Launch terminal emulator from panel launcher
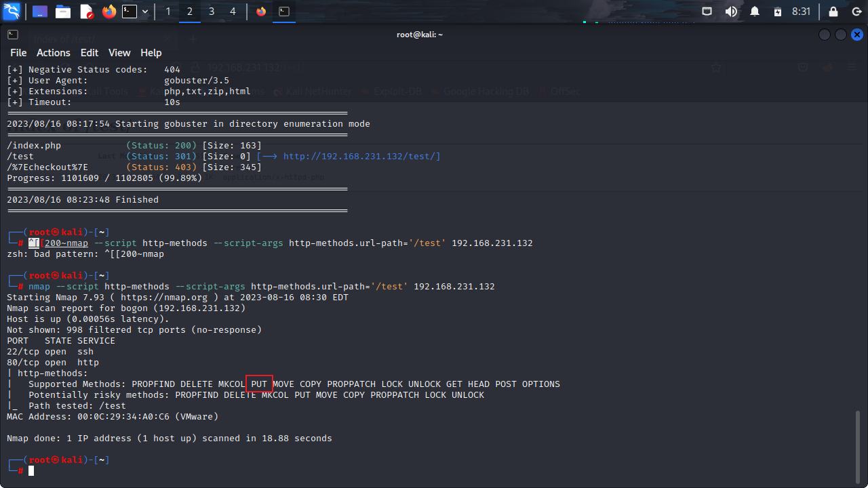Image resolution: width=868 pixels, height=488 pixels. [130, 12]
